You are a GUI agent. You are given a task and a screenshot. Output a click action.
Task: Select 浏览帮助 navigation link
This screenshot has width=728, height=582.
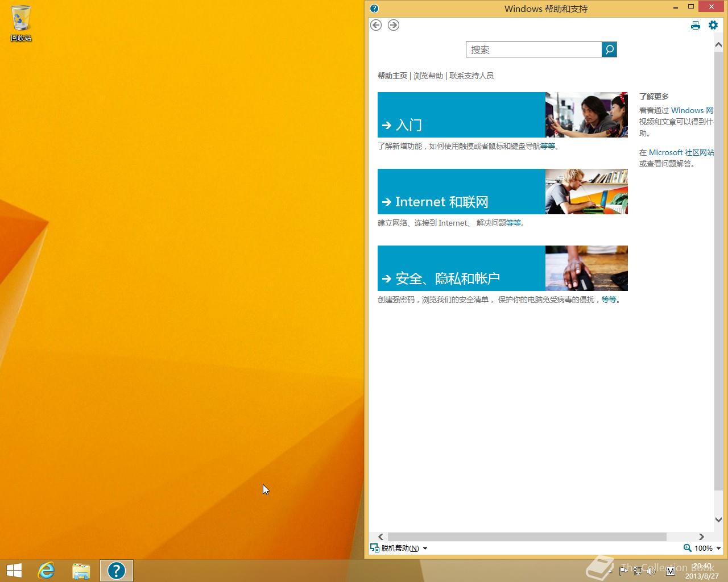[x=428, y=76]
